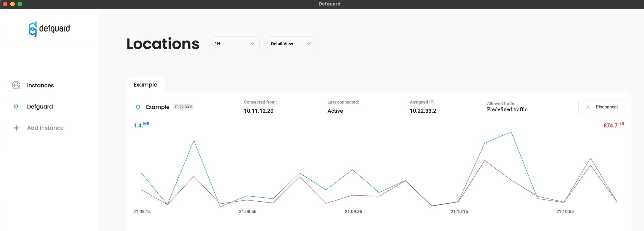
Task: Click the 21:09:35 timestamp on chart axis
Action: coord(353,211)
